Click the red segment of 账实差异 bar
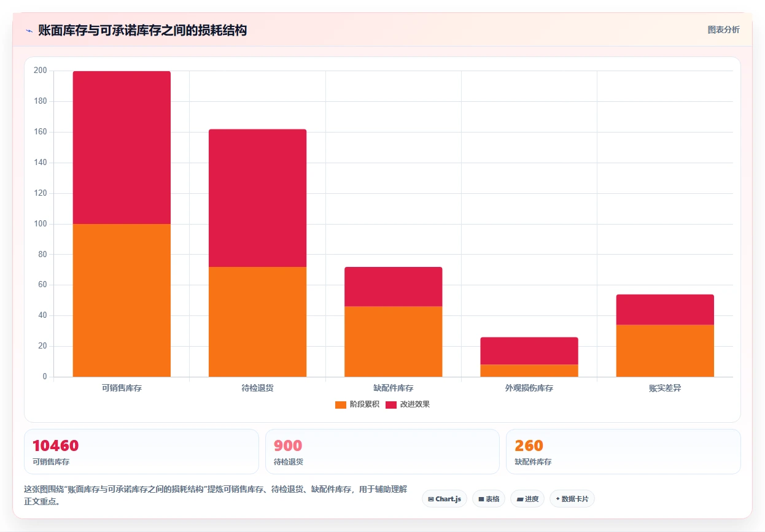The width and height of the screenshot is (765, 532). [665, 309]
